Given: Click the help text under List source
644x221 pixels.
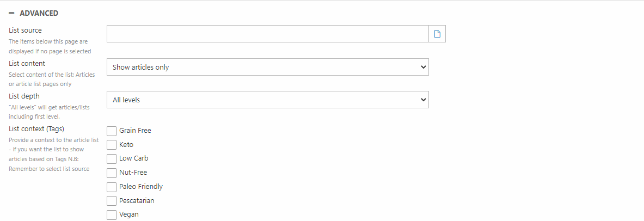Looking at the screenshot, I should click(48, 46).
